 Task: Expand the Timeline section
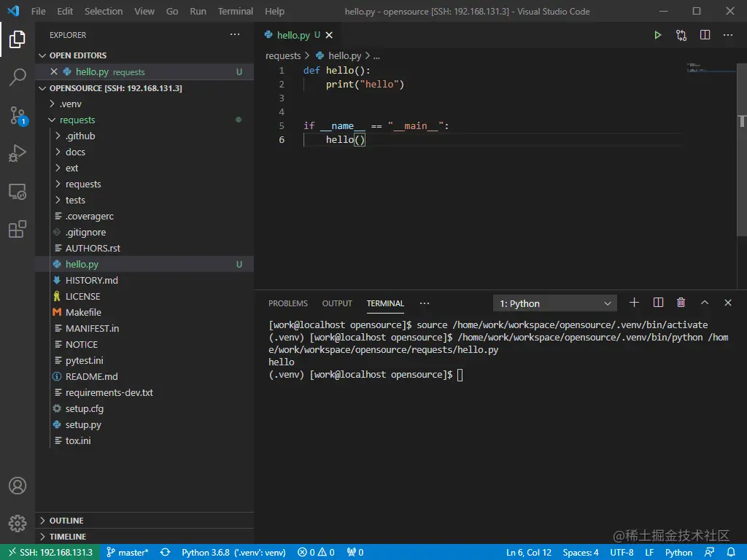point(145,537)
